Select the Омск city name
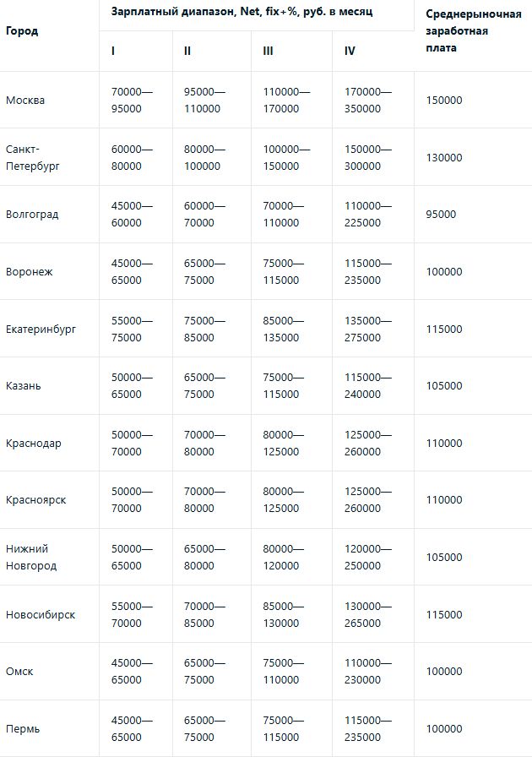The height and width of the screenshot is (757, 532). [x=19, y=672]
